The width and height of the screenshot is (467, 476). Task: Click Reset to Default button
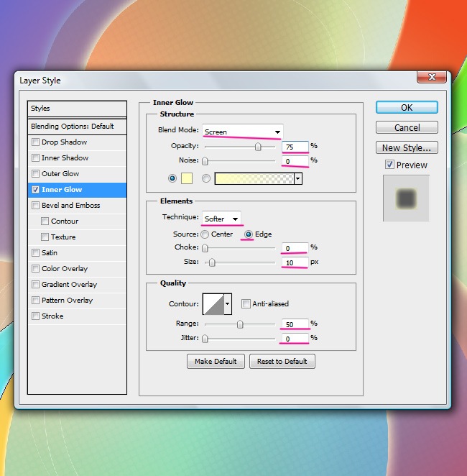click(282, 361)
